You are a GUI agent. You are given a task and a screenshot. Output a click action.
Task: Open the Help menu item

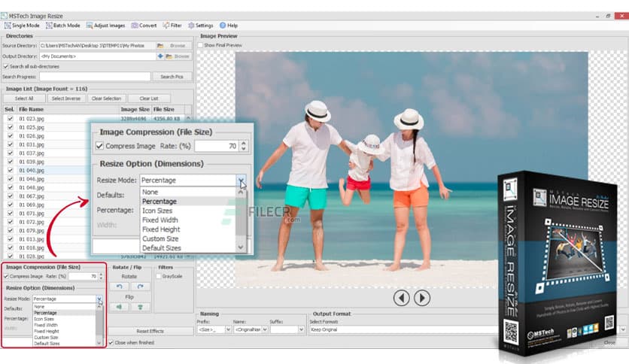[x=229, y=26]
